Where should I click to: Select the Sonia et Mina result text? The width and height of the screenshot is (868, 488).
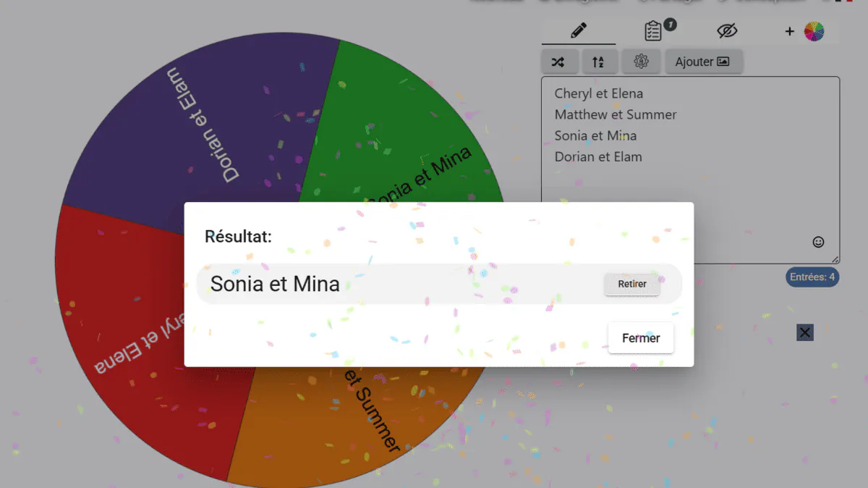tap(275, 284)
